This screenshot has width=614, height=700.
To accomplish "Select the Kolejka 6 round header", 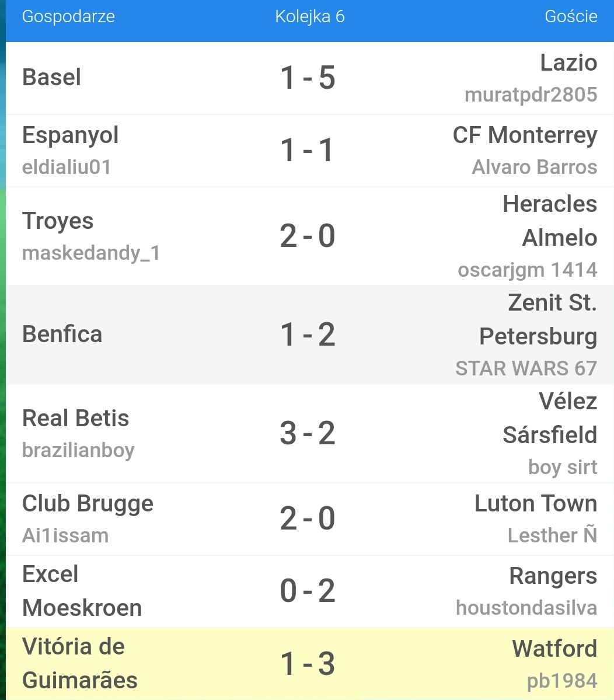I will coord(310,16).
